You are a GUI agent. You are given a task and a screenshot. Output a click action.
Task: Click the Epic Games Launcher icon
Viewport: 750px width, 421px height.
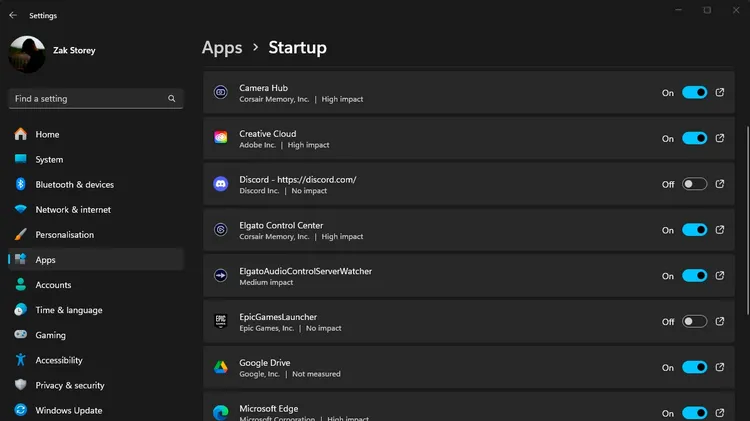click(x=221, y=321)
